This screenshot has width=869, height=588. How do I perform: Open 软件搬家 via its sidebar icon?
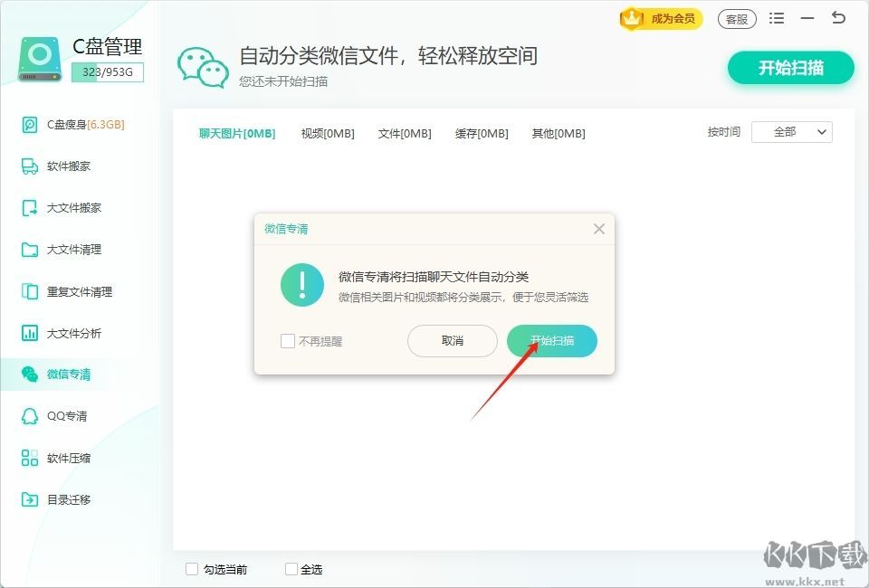point(30,166)
